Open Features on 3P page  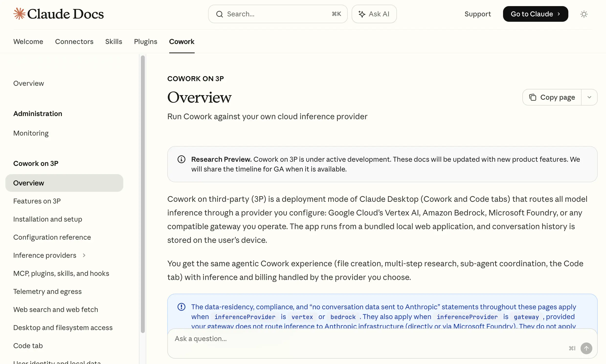[x=37, y=201]
